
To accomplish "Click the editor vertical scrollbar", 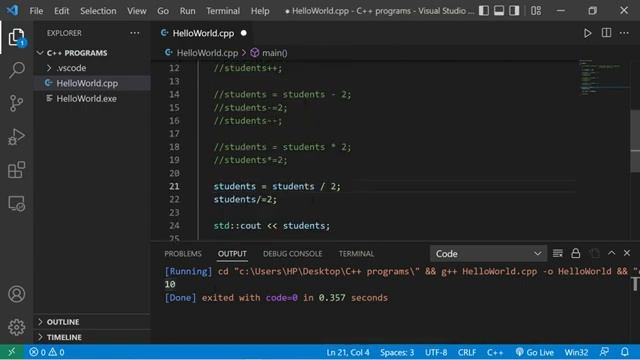I will pos(635,141).
